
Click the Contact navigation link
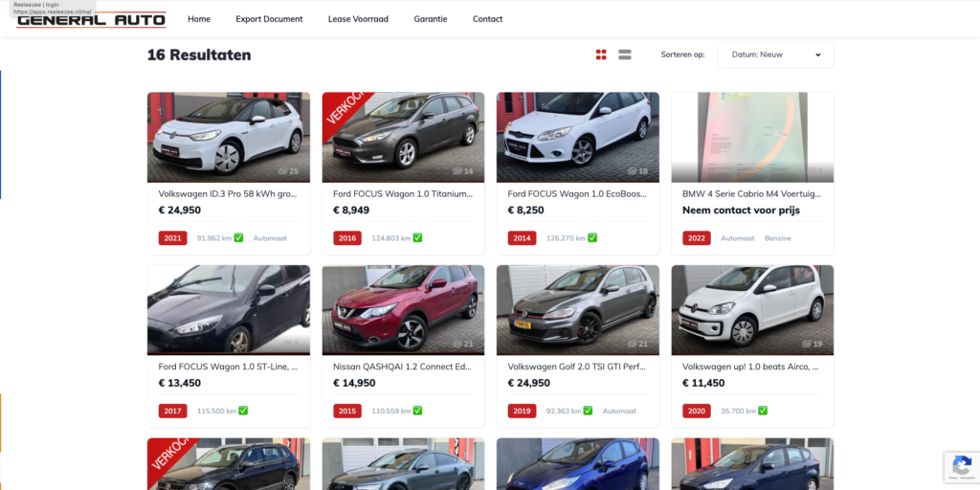coord(487,19)
